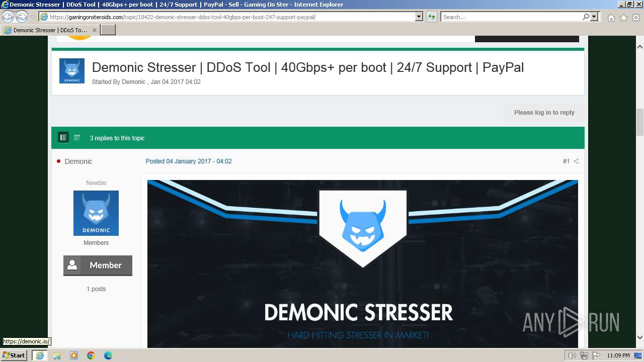The height and width of the screenshot is (362, 644).
Task: Run search with the magnifier icon
Action: pos(586,17)
